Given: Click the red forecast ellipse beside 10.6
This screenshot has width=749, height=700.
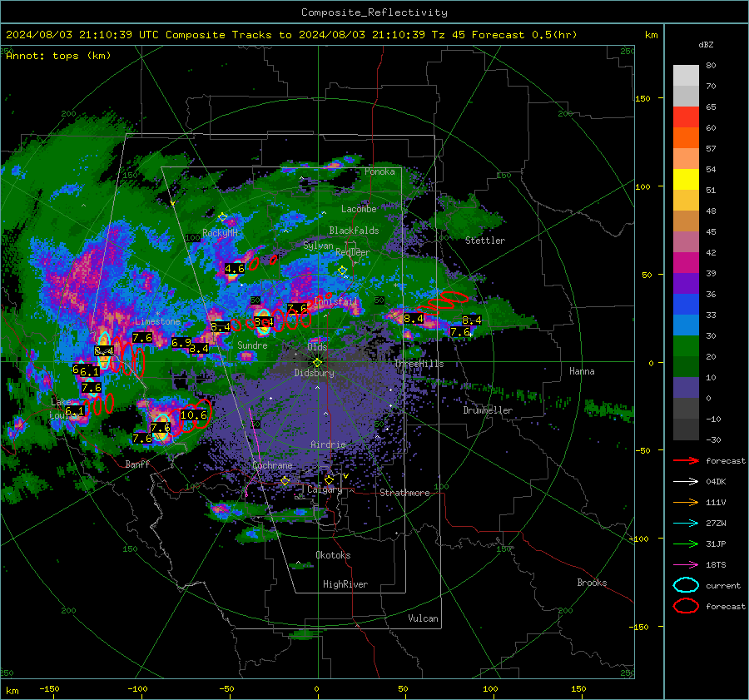Looking at the screenshot, I should coord(205,413).
